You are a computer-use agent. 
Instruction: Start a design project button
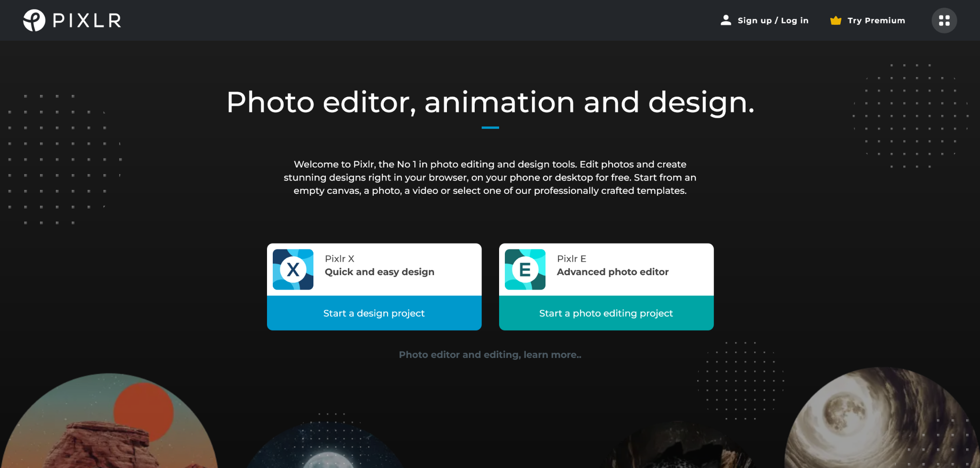coord(374,313)
